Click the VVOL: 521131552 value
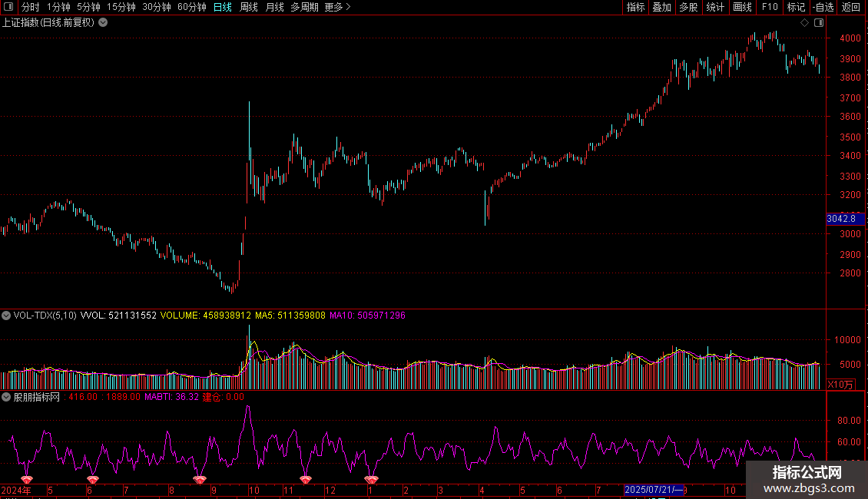 click(118, 316)
